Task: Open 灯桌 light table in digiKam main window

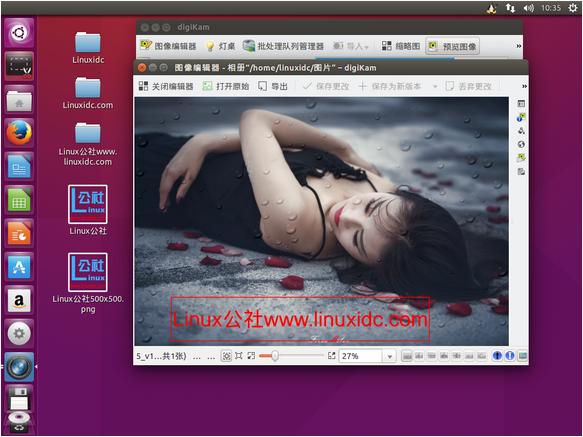Action: [220, 46]
